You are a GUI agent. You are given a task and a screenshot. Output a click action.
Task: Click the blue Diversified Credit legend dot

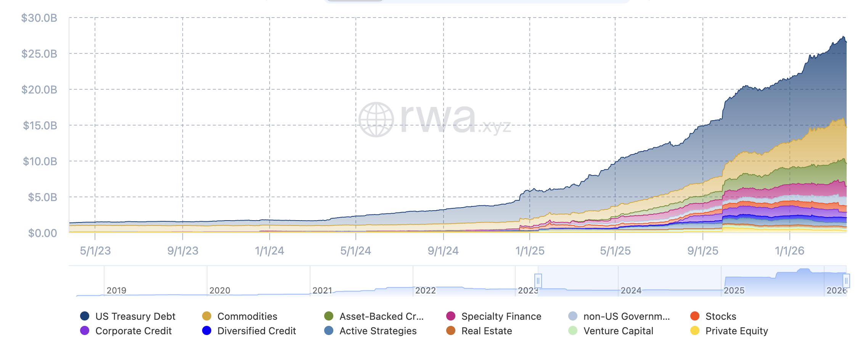tap(207, 330)
